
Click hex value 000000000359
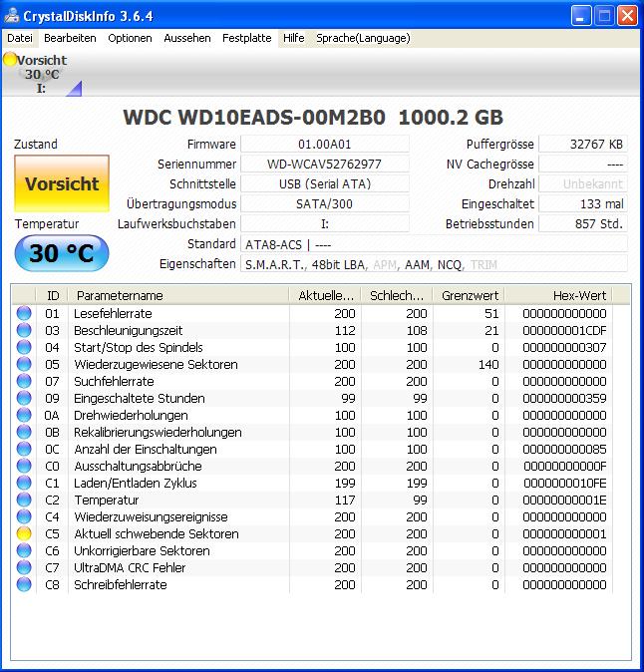point(564,398)
